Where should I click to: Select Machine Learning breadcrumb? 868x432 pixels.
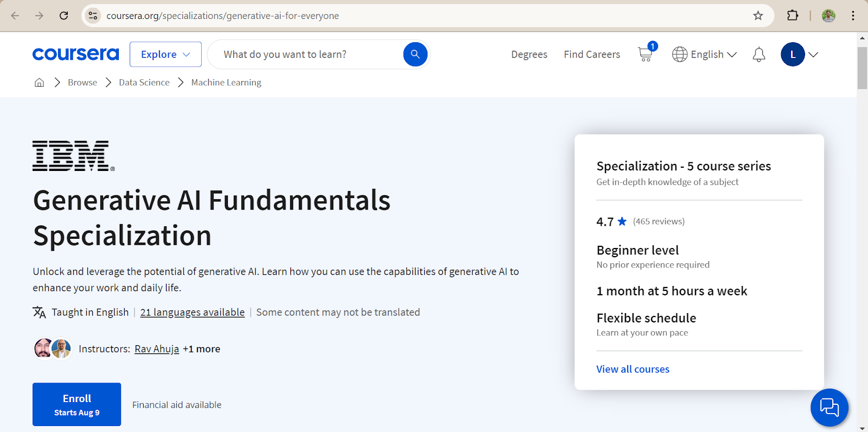click(x=226, y=82)
